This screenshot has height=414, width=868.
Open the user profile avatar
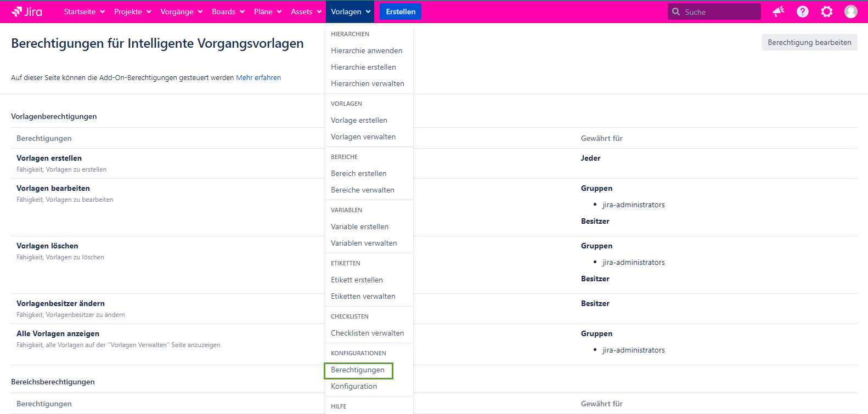(850, 12)
